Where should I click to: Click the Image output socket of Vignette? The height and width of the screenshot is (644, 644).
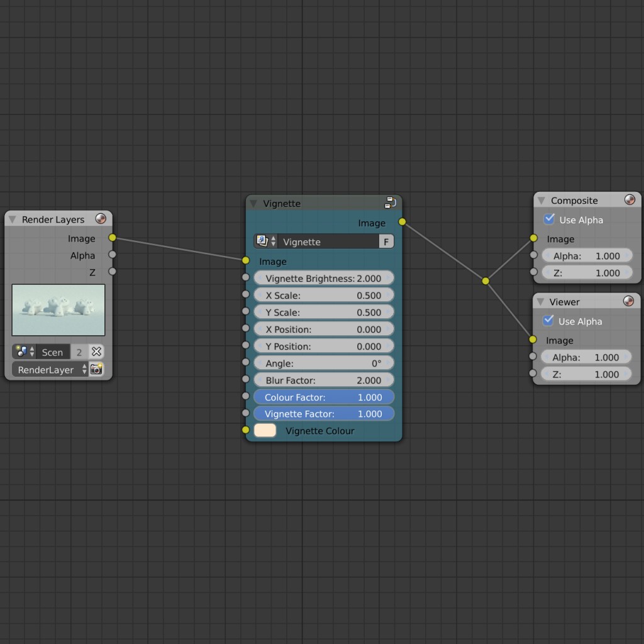pyautogui.click(x=402, y=222)
